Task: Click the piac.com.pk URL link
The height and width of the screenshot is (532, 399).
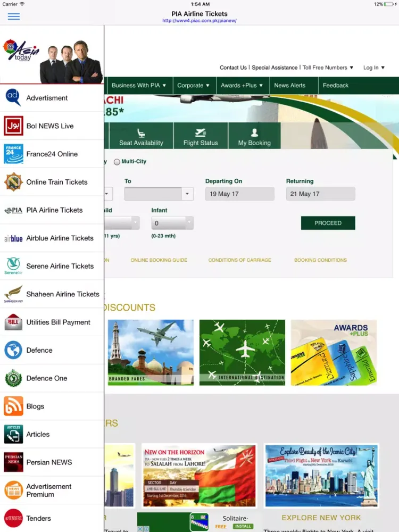Action: [199, 21]
